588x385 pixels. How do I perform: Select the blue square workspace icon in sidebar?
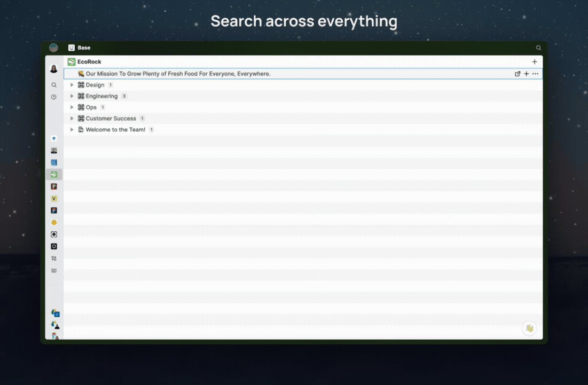pos(54,162)
